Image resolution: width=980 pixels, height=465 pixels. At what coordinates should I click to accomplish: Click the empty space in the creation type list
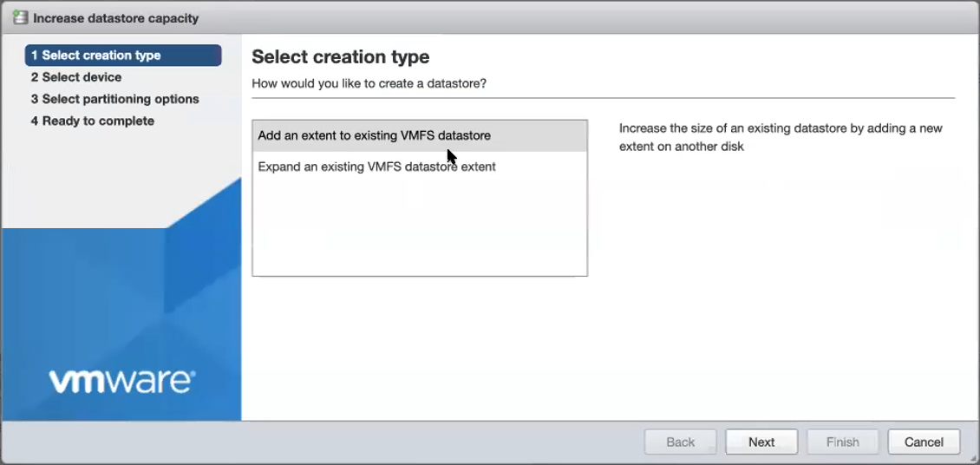click(x=420, y=227)
